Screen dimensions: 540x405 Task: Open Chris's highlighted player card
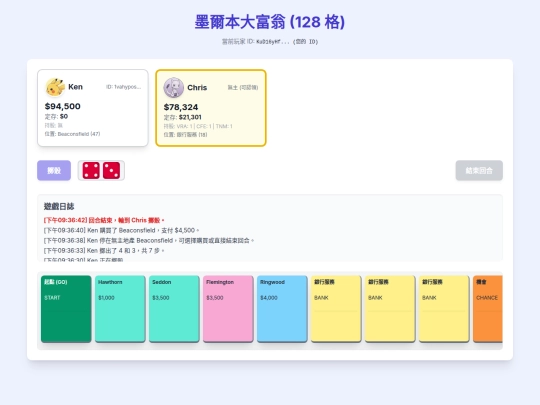211,108
